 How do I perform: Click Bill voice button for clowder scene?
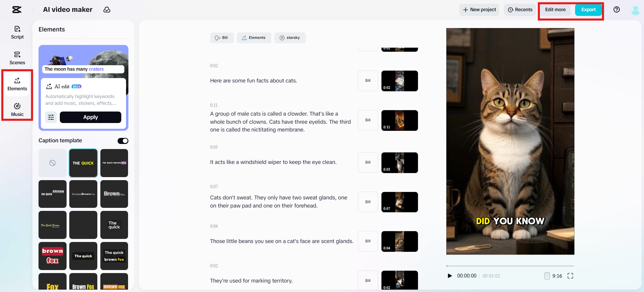pyautogui.click(x=368, y=120)
